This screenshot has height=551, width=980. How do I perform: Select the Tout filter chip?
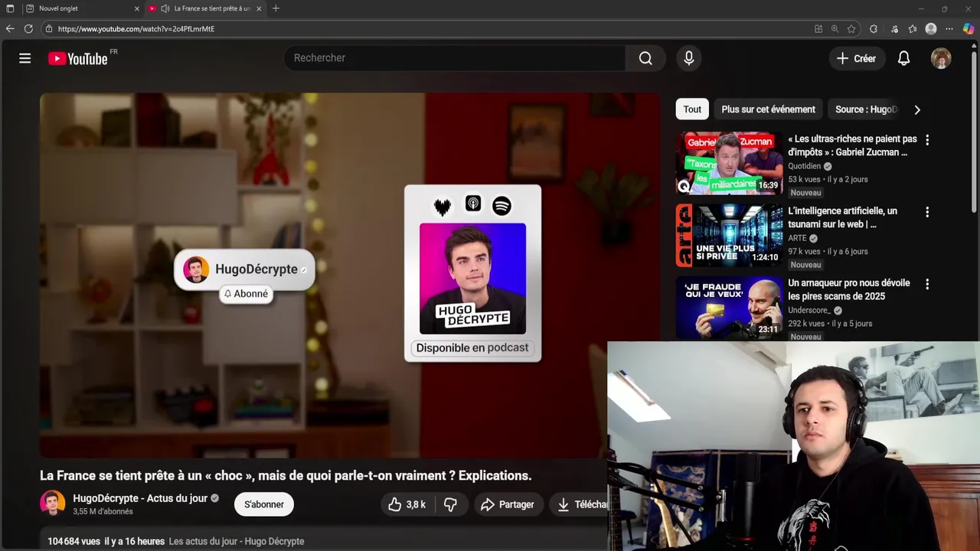[x=692, y=109]
